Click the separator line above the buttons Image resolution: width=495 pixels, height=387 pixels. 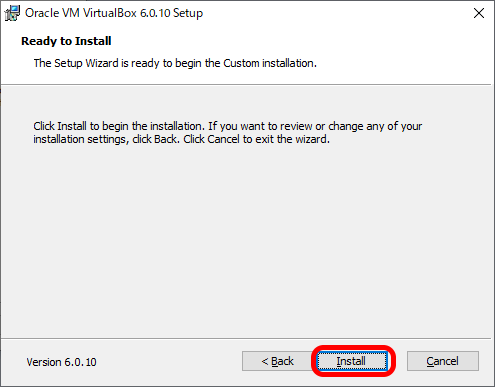pyautogui.click(x=246, y=339)
